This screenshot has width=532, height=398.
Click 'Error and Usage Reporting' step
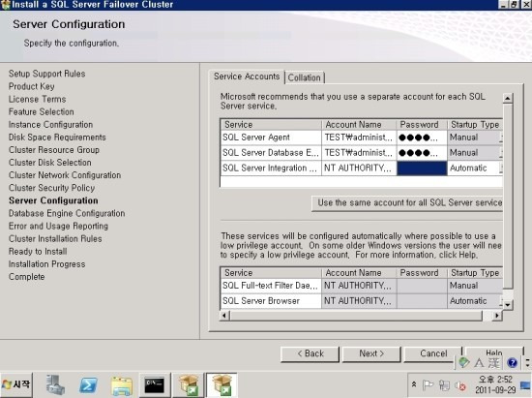click(x=58, y=226)
